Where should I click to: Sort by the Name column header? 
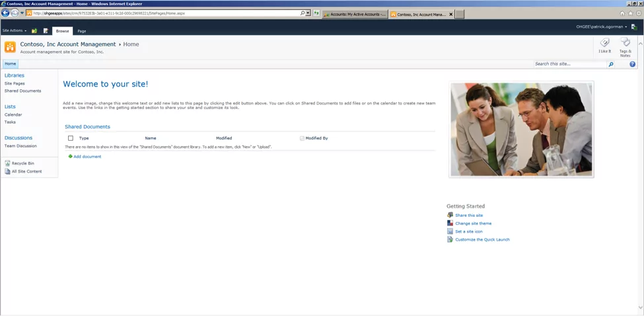151,138
